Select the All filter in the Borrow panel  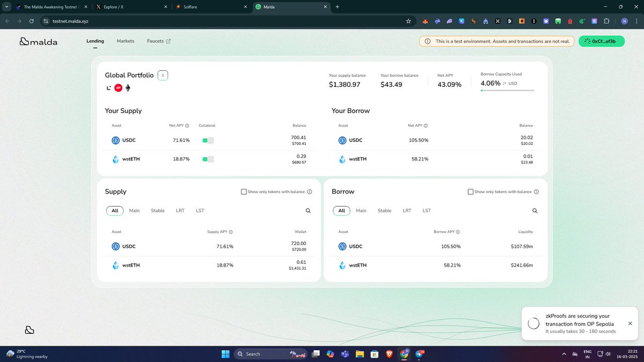tap(341, 211)
